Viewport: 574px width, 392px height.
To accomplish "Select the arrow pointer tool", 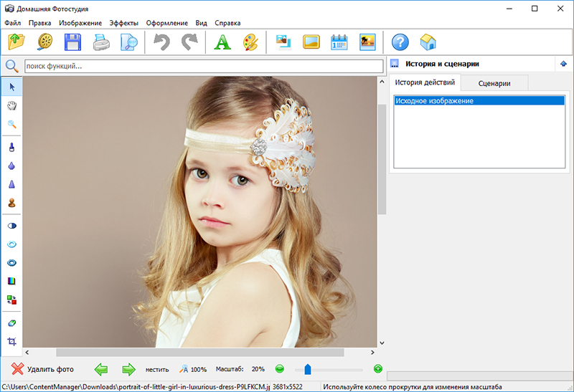I will (x=11, y=87).
